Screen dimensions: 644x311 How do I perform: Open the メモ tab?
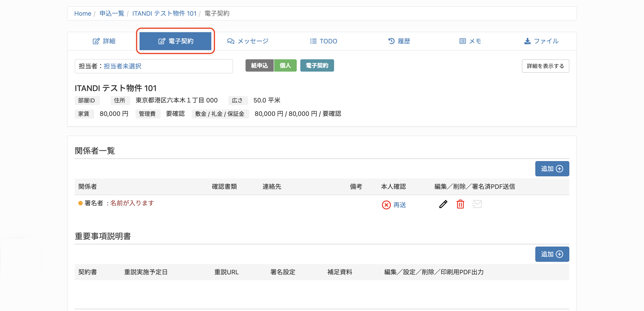[470, 41]
